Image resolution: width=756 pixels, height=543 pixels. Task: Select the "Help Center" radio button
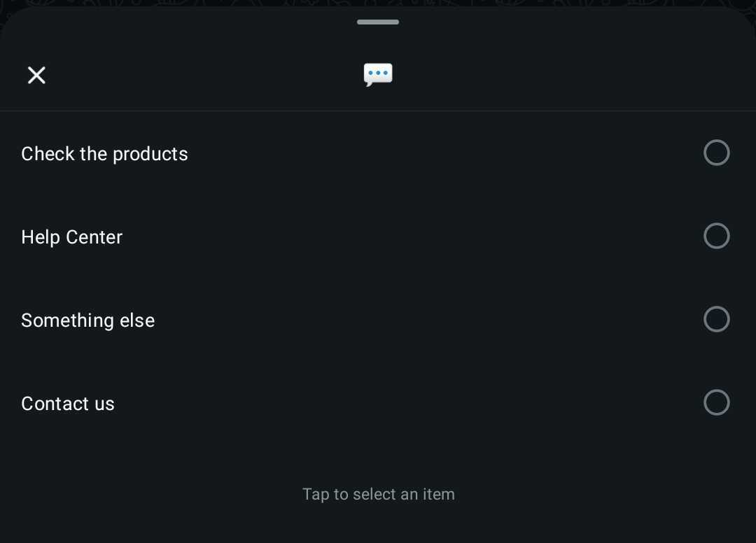pyautogui.click(x=716, y=236)
